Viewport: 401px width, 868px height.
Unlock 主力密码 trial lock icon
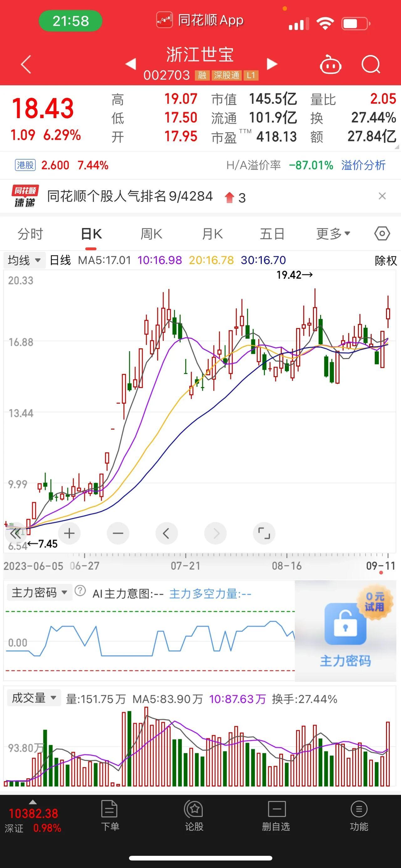(x=346, y=624)
